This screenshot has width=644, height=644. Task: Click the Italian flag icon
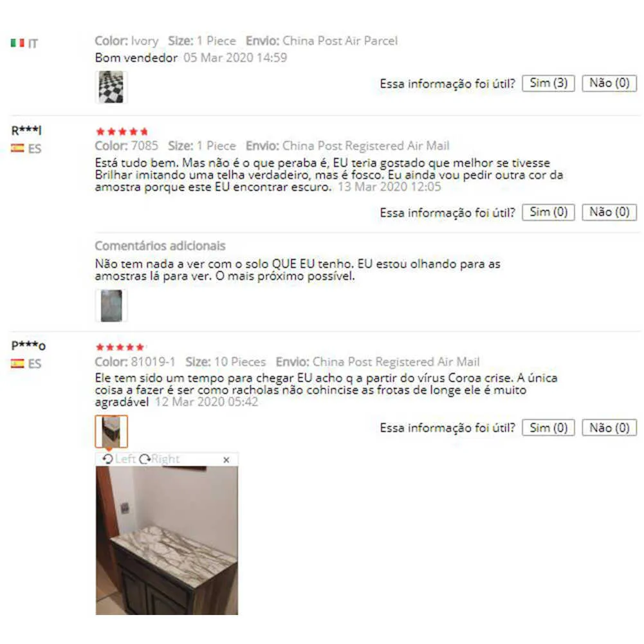17,42
